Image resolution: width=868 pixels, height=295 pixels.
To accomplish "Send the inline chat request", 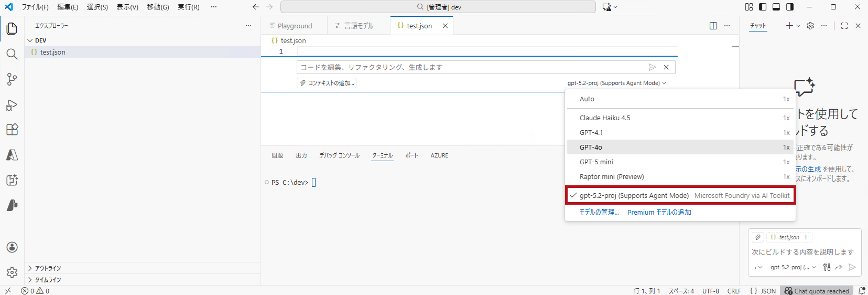I will (652, 67).
